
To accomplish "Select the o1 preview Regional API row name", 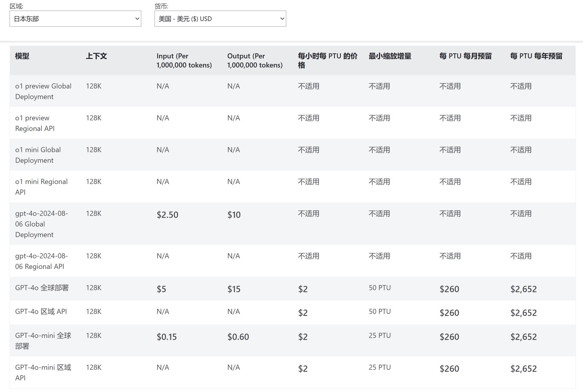I will (35, 123).
